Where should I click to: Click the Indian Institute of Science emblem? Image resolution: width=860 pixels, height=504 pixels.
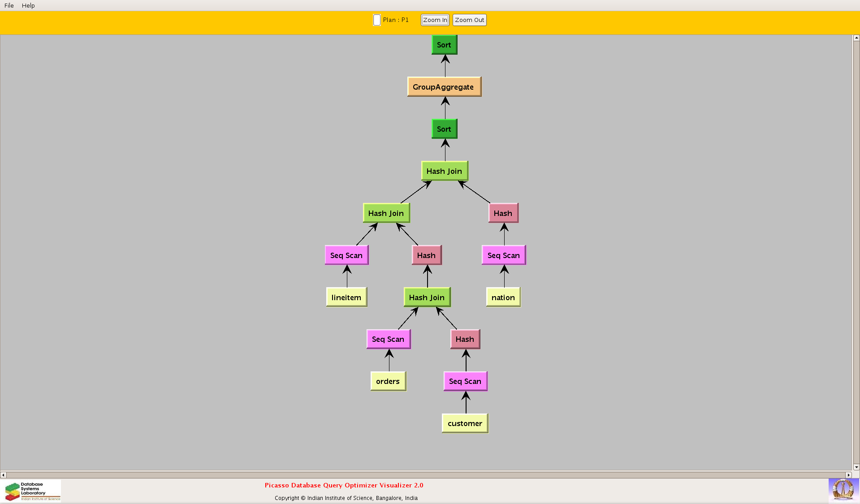click(843, 490)
